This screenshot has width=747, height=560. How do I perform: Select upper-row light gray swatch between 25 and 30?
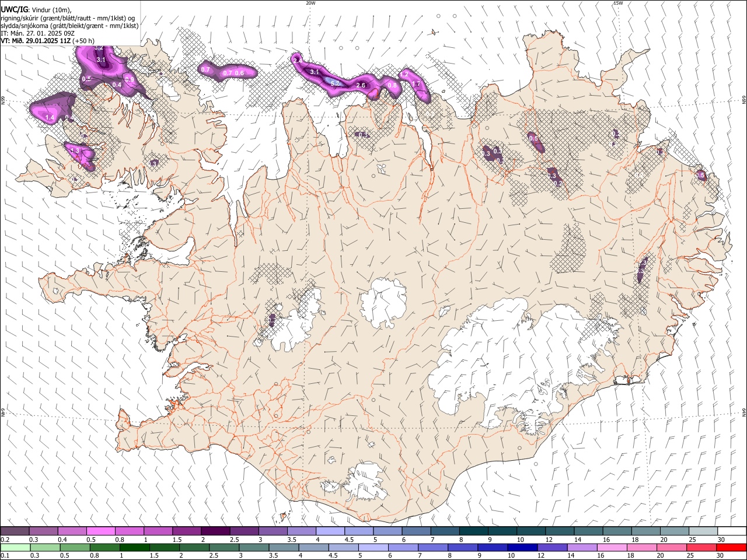tap(702, 531)
